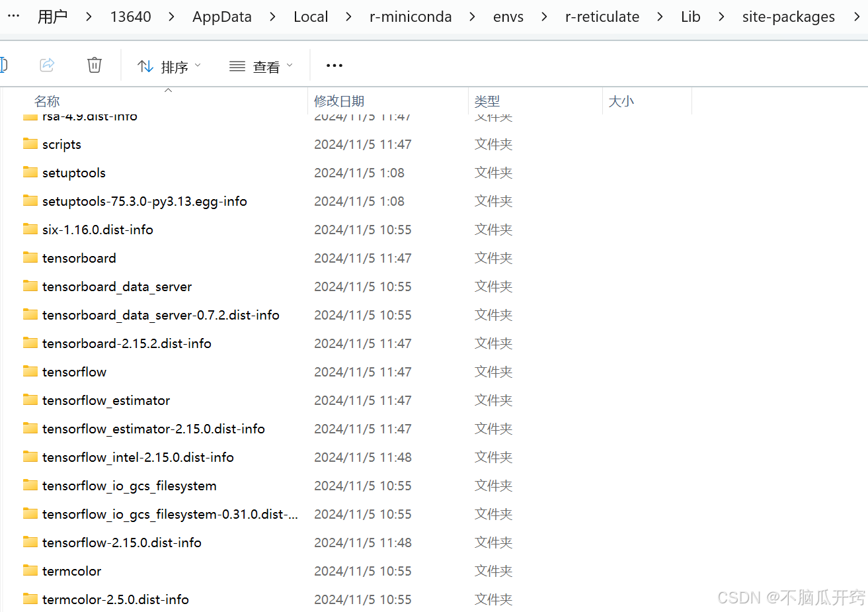The image size is (868, 612).
Task: Expand the chevron after Lib in the path
Action: [721, 17]
